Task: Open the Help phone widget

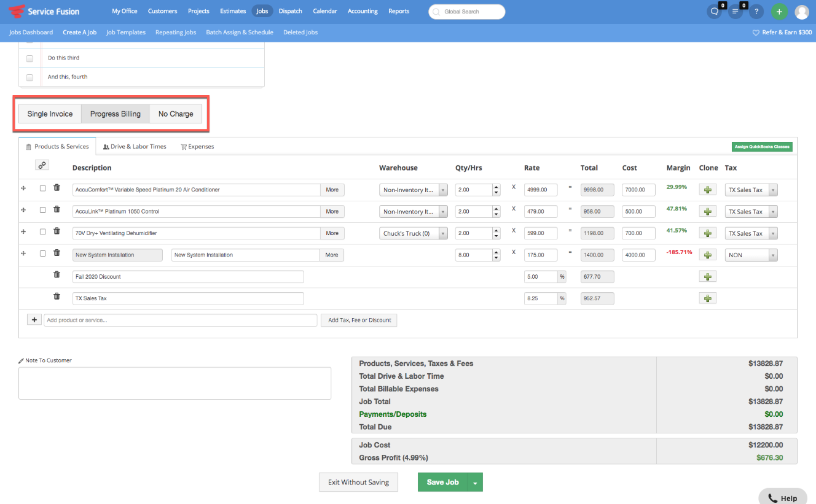Action: click(783, 497)
